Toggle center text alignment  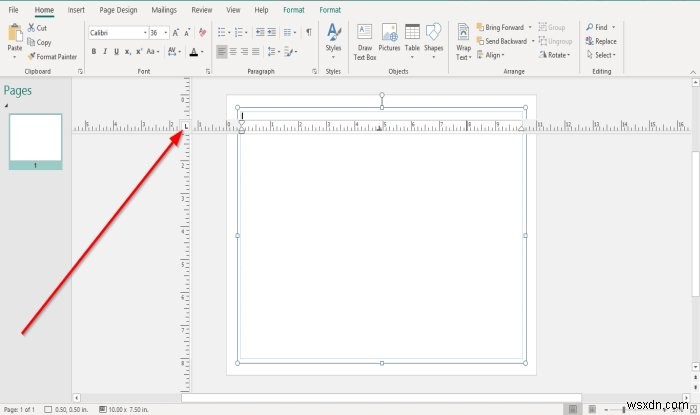tap(233, 52)
